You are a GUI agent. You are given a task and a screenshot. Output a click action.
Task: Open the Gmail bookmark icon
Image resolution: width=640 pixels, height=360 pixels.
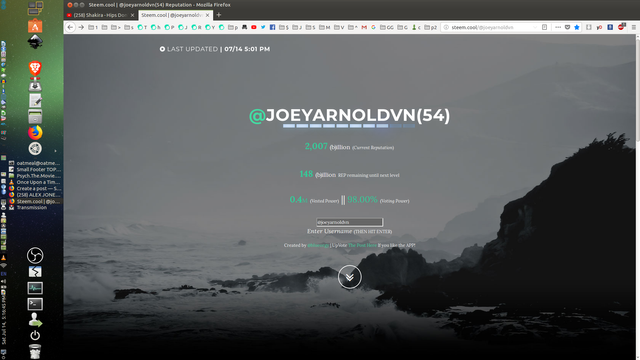point(364,27)
